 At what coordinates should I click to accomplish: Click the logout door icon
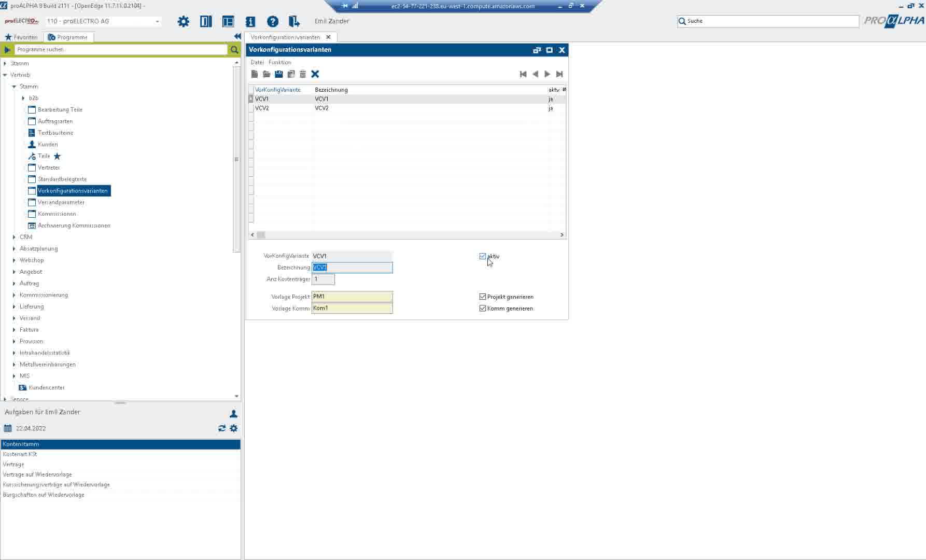(294, 21)
